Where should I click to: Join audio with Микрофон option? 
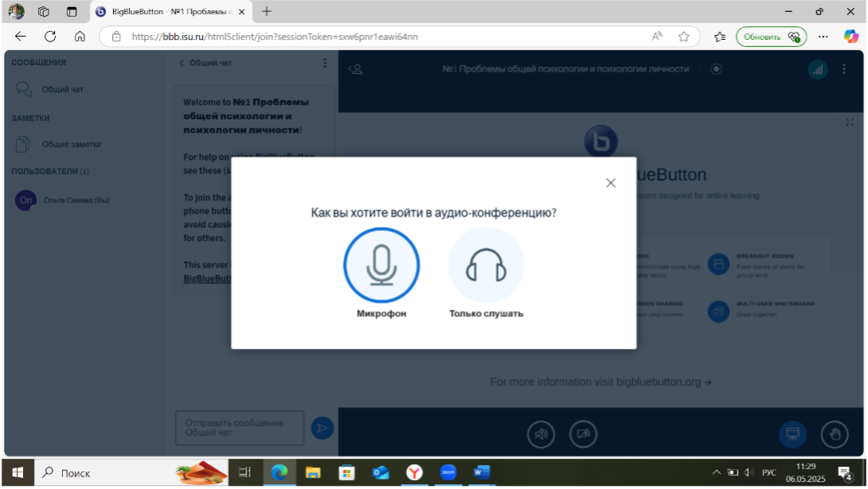[x=381, y=264]
